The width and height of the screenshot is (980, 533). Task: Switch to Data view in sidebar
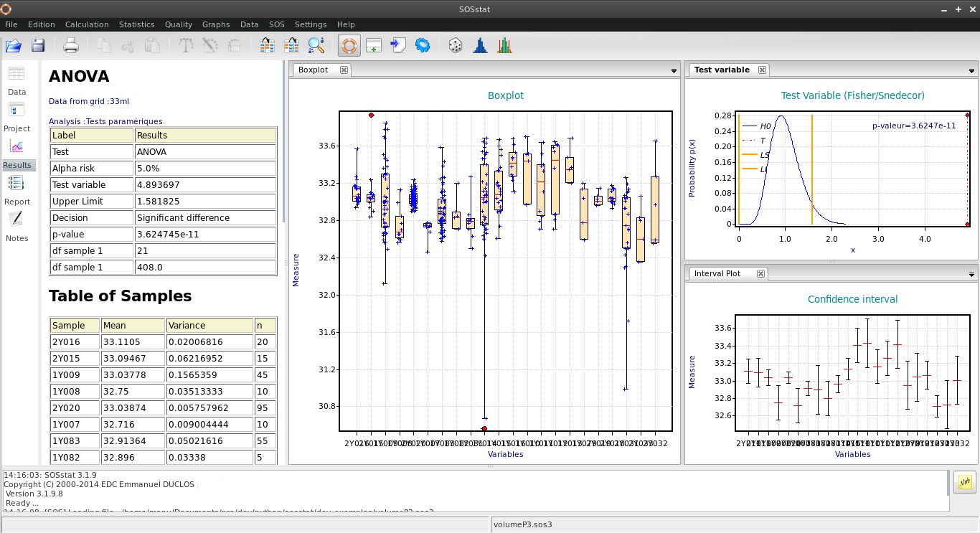click(17, 80)
